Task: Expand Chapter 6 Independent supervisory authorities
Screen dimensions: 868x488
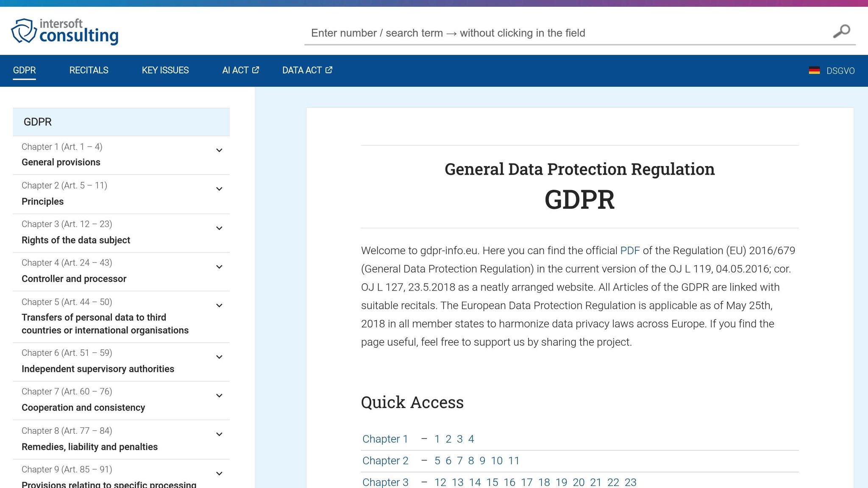Action: [219, 357]
